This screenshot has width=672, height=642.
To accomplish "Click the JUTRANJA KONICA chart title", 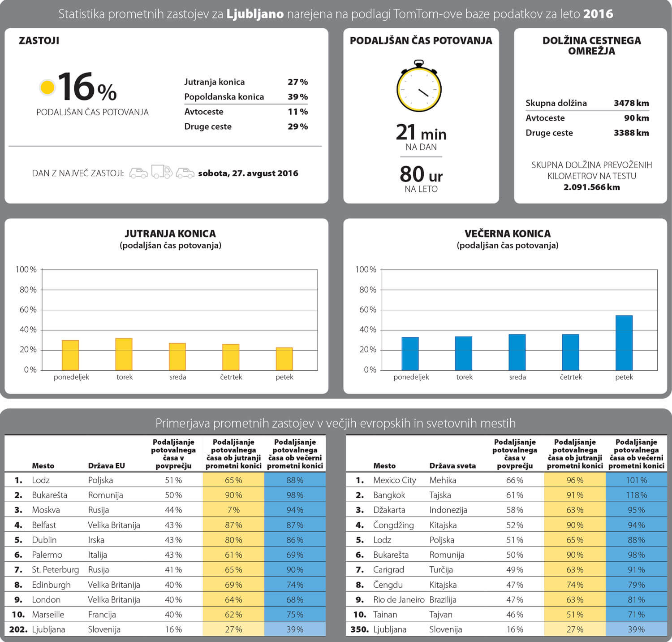I will (x=170, y=234).
